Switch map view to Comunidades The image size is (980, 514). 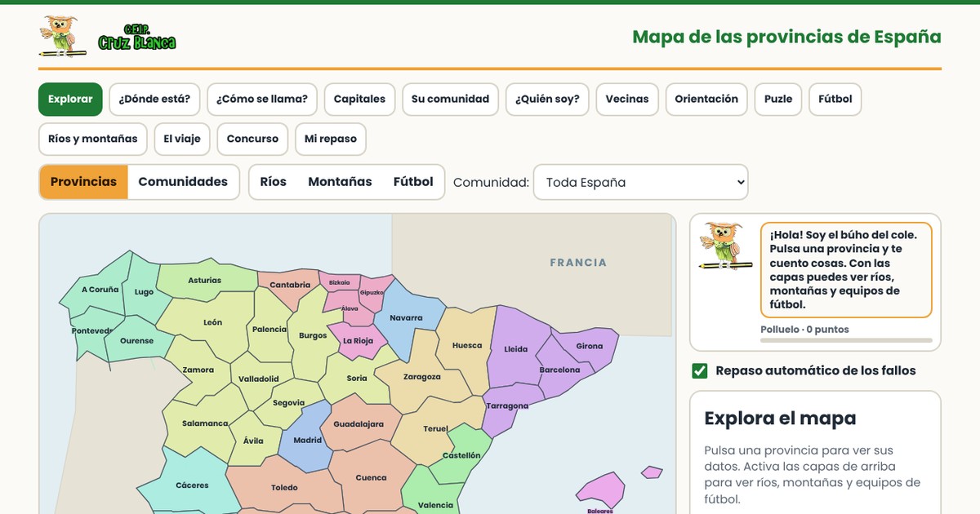pyautogui.click(x=183, y=182)
